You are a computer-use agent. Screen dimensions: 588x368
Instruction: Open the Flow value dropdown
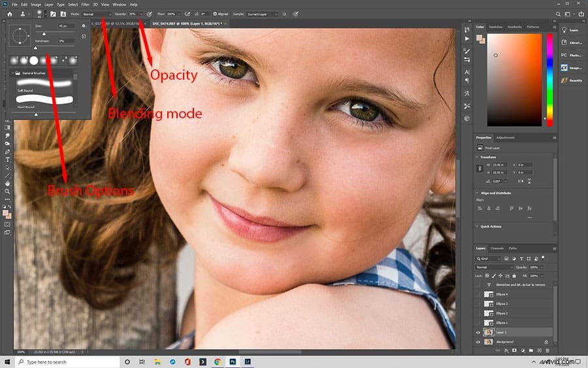tap(178, 14)
